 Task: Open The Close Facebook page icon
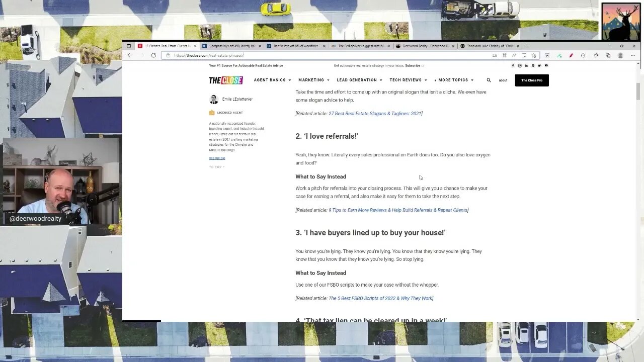click(513, 65)
